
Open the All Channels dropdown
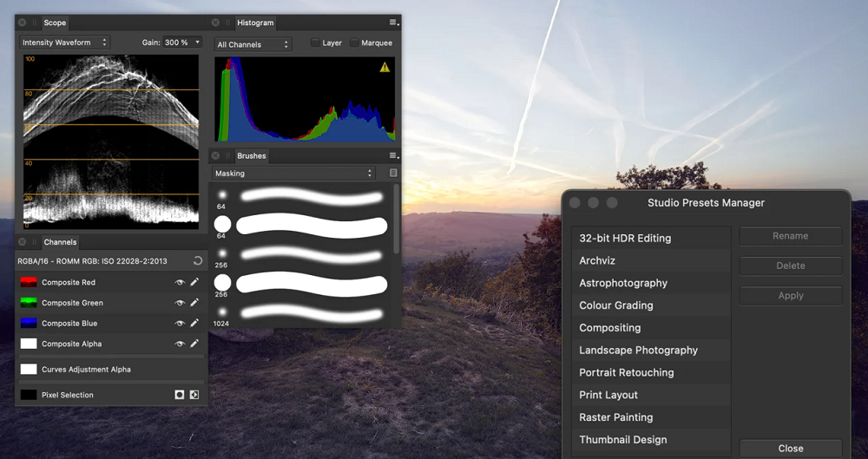(253, 44)
